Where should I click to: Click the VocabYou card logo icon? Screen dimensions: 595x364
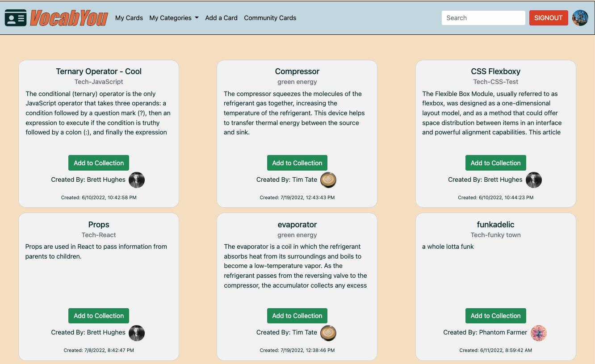[16, 18]
